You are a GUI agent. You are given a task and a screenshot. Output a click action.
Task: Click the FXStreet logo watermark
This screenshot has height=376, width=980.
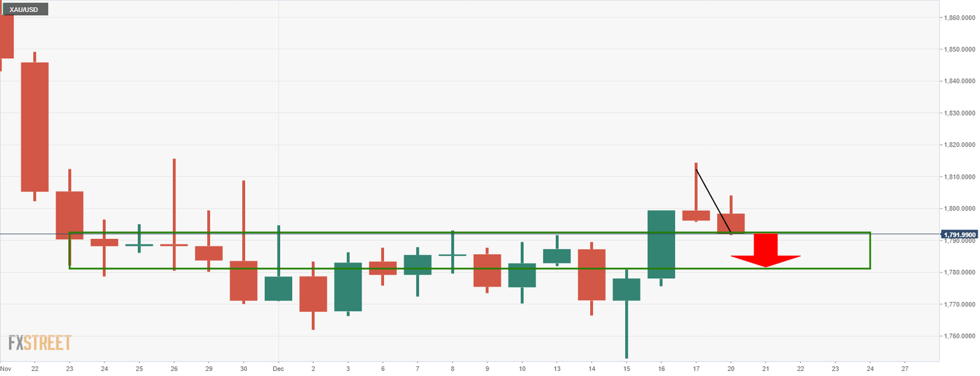pos(40,343)
